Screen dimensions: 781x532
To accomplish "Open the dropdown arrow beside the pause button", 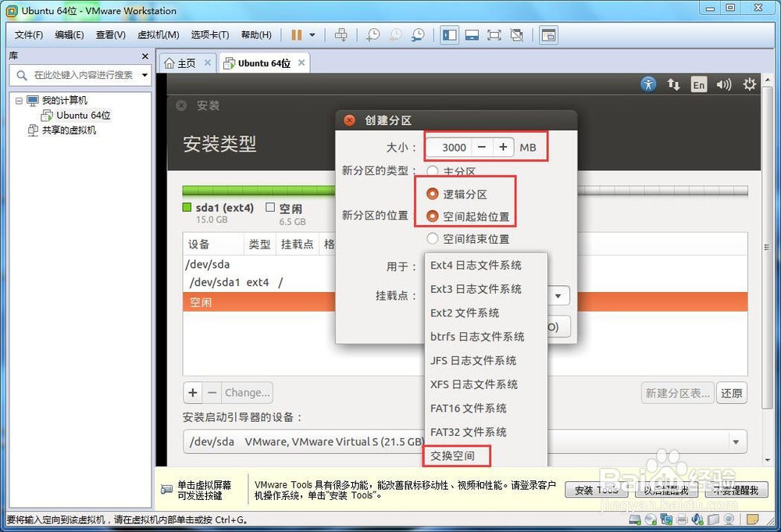I will pos(312,35).
